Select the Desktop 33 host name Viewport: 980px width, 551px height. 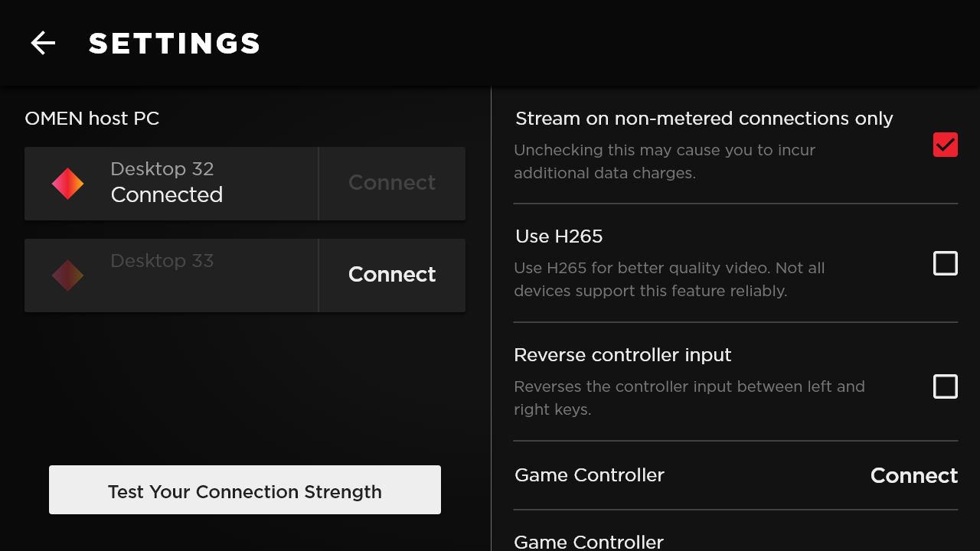tap(162, 261)
